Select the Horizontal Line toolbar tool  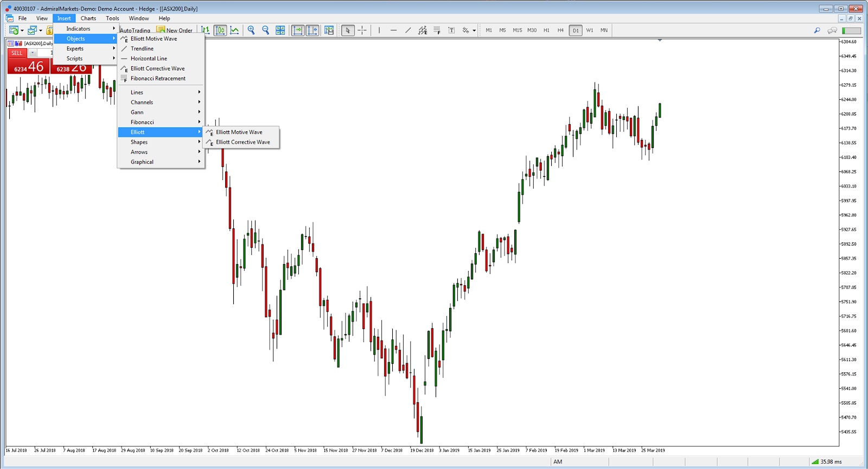pos(393,30)
